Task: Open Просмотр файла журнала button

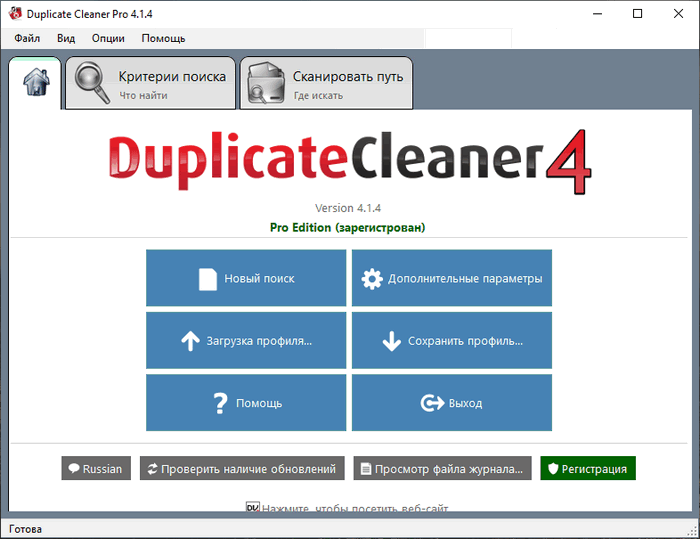Action: 442,468
